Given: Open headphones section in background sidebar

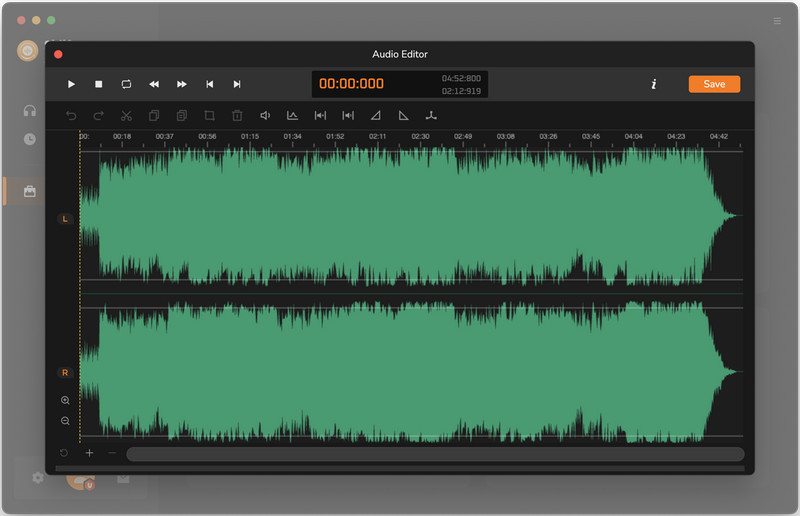Looking at the screenshot, I should (30, 111).
